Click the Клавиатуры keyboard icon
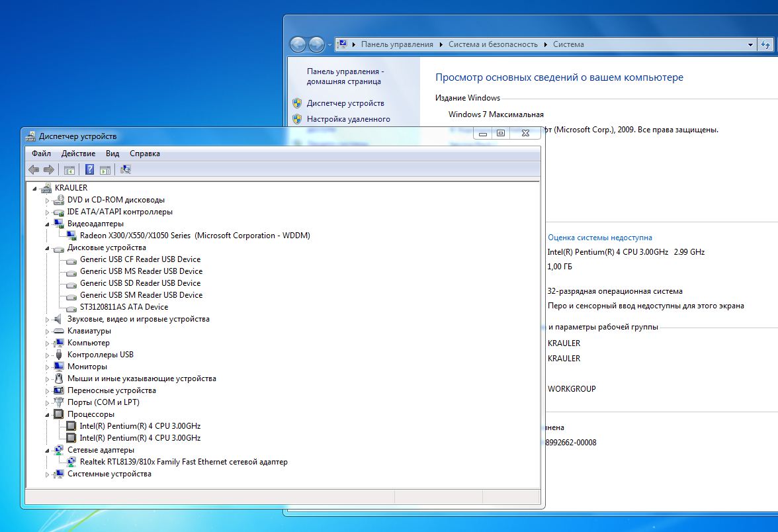Screen dimensions: 778x532 click(x=58, y=331)
